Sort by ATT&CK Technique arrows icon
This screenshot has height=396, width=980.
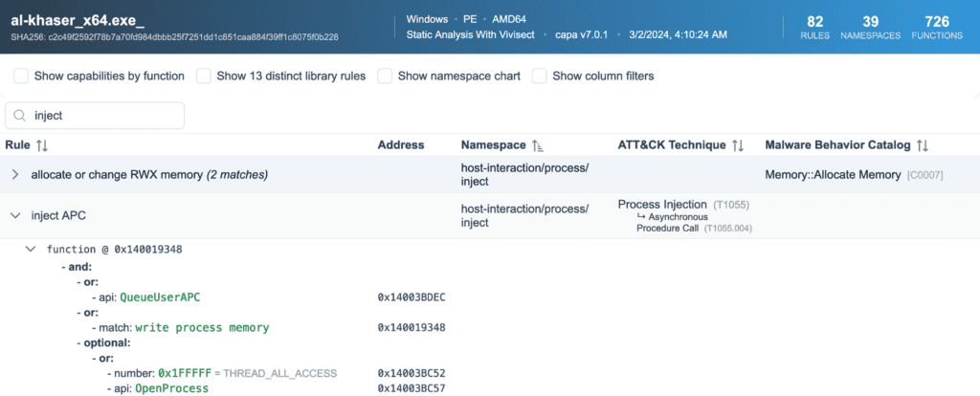pyautogui.click(x=738, y=145)
